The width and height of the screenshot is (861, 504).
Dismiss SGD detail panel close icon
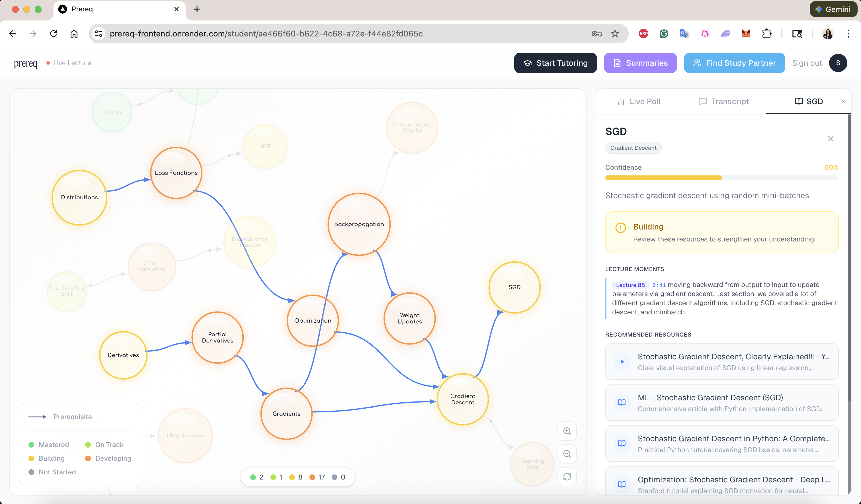click(831, 139)
